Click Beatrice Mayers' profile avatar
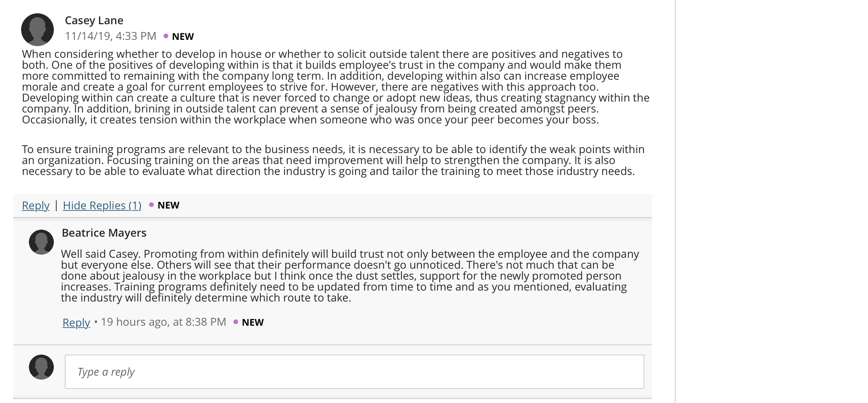 point(41,242)
